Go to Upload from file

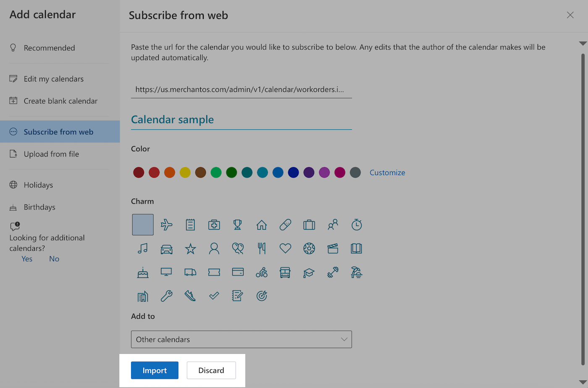(51, 154)
